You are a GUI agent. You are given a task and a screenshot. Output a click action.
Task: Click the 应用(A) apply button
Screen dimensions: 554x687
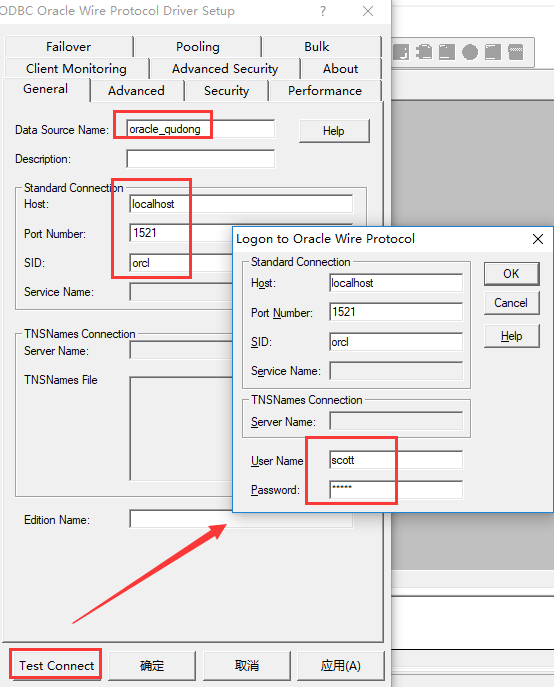341,666
